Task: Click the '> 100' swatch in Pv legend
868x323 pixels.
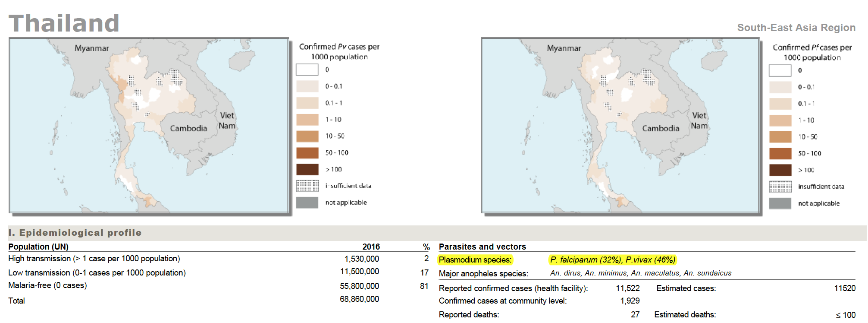Action: (307, 169)
